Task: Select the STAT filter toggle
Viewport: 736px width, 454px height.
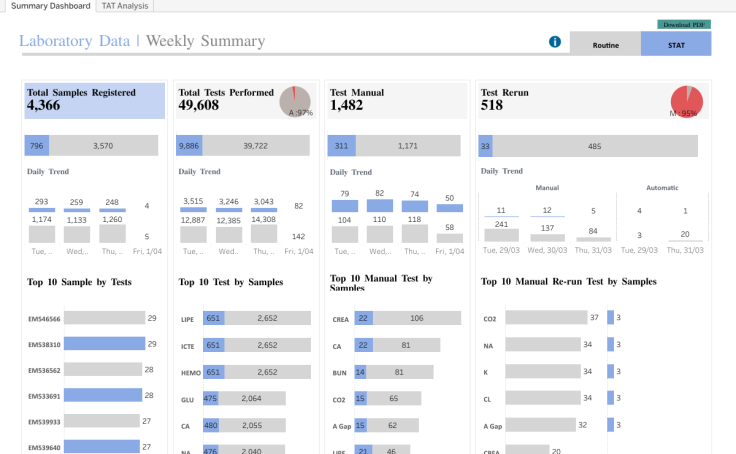Action: [676, 45]
